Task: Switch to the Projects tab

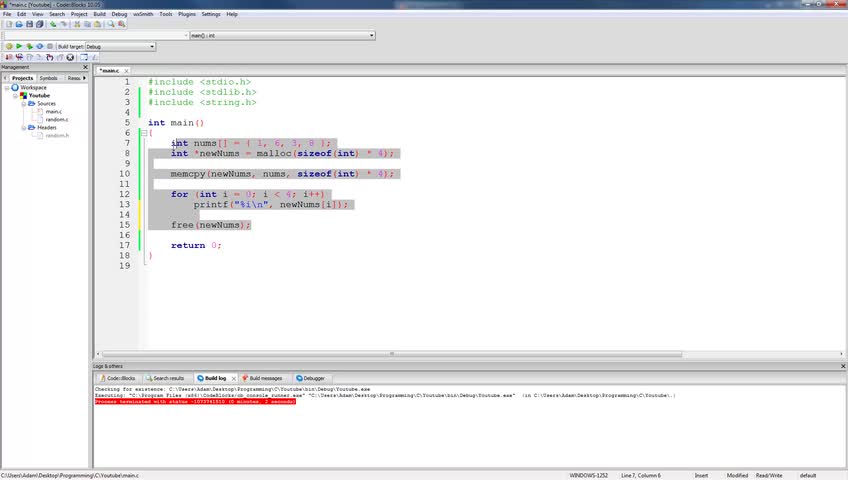Action: coord(23,78)
